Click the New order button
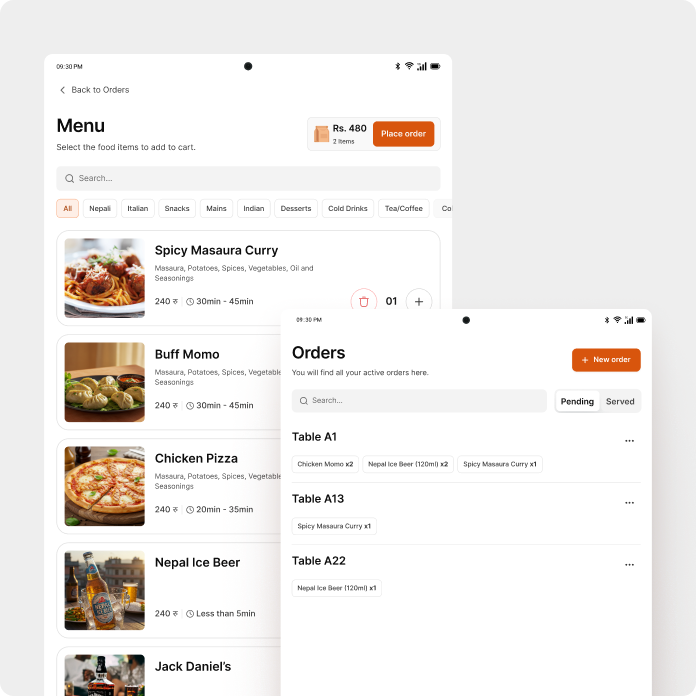The width and height of the screenshot is (696, 697). pos(606,360)
